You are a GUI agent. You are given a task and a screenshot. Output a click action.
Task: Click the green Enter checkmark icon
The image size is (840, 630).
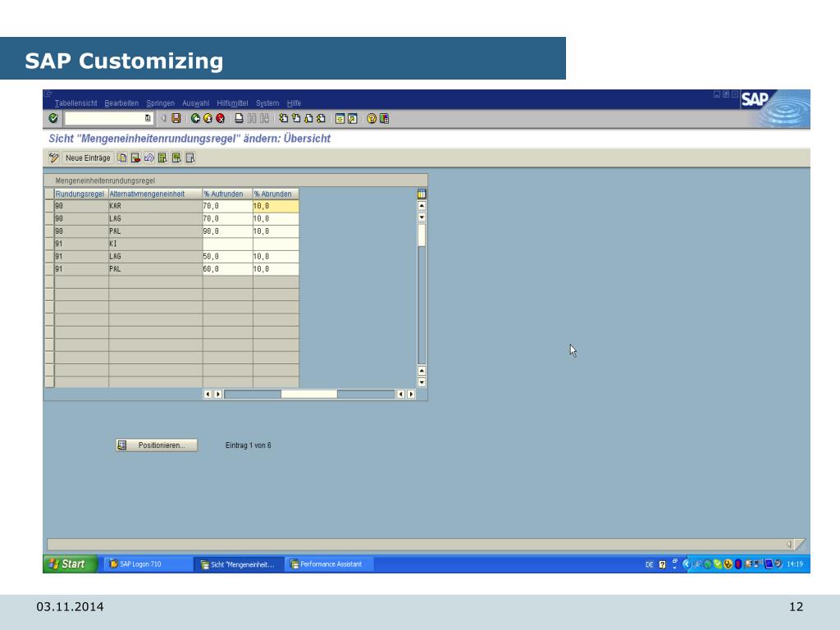click(x=53, y=118)
